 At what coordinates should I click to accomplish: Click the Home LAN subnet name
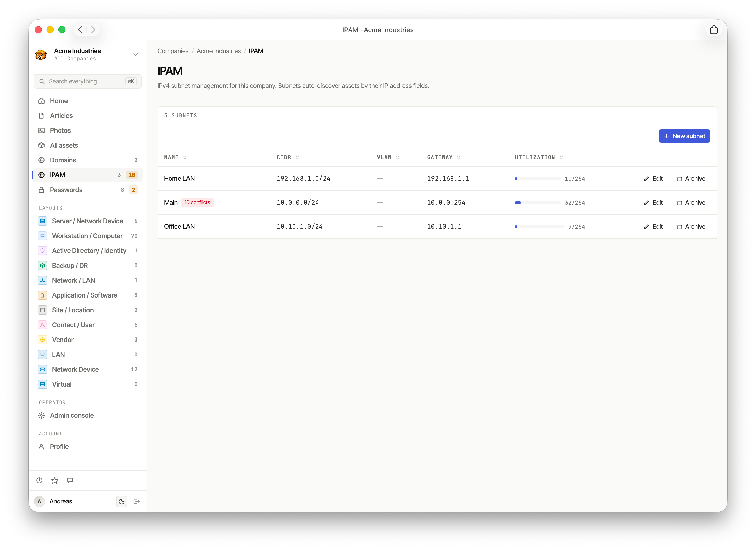point(179,179)
